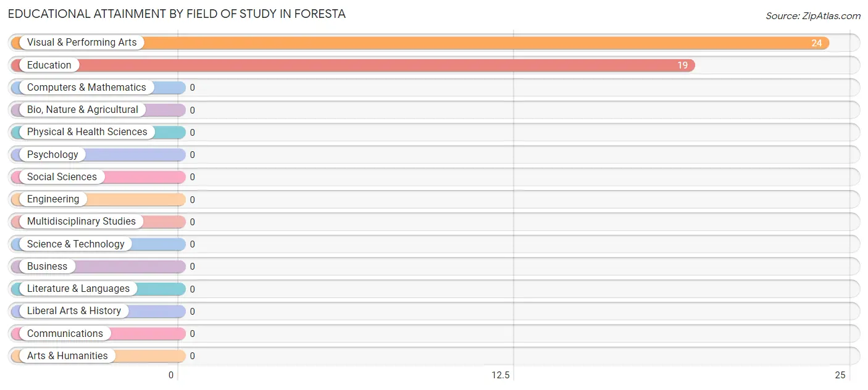The height and width of the screenshot is (390, 868).
Task: Select the Bio, Nature & Agricultural label
Action: [83, 110]
